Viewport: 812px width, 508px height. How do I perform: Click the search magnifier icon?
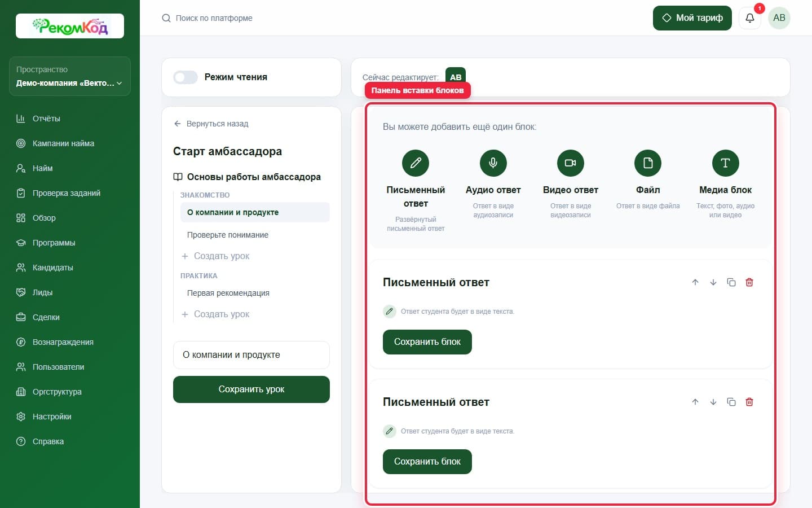(166, 18)
